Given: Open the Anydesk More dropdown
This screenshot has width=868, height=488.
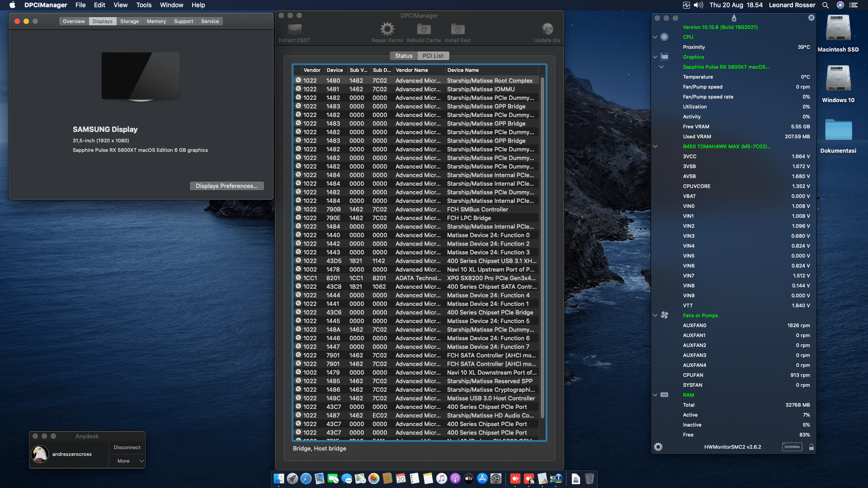Looking at the screenshot, I should coord(127,461).
